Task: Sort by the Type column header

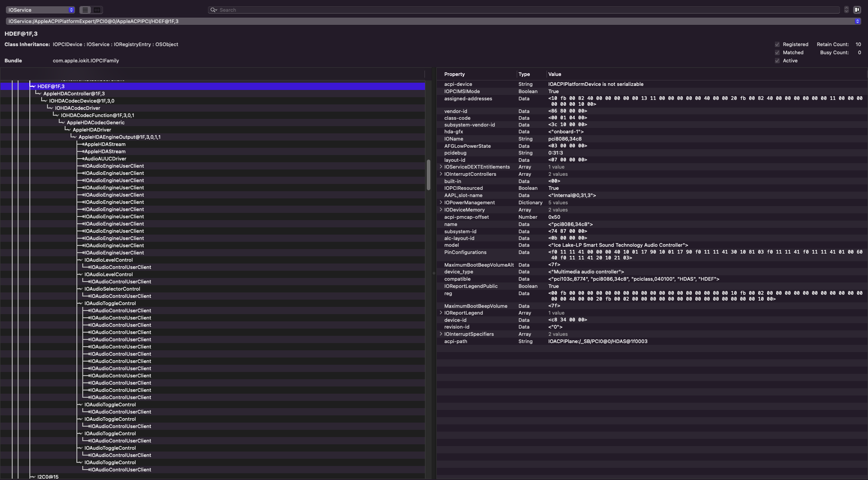Action: pos(532,74)
